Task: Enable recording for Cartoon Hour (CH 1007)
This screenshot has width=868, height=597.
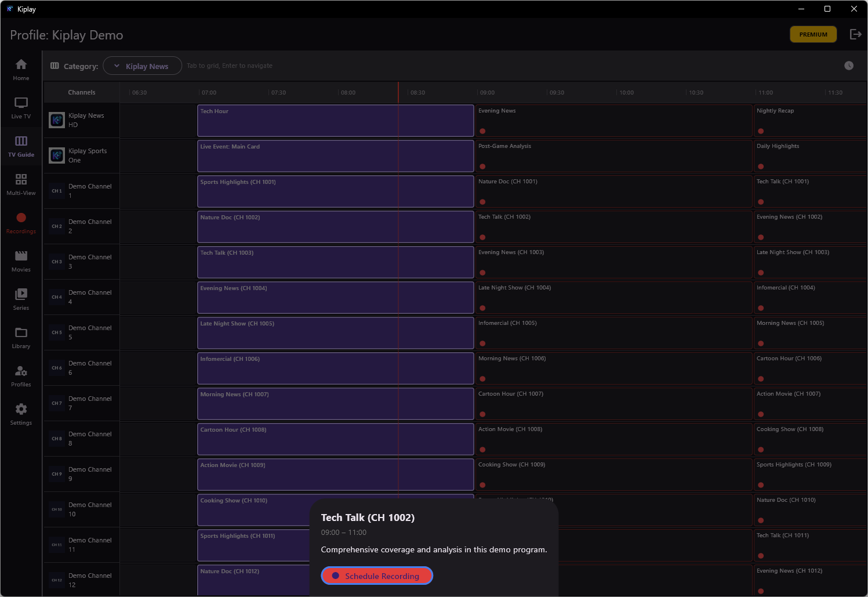Action: point(482,414)
